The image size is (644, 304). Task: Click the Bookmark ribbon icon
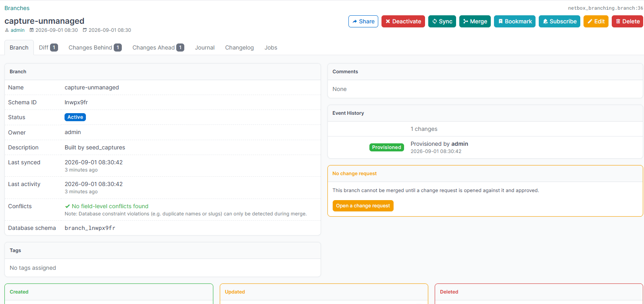pyautogui.click(x=500, y=21)
